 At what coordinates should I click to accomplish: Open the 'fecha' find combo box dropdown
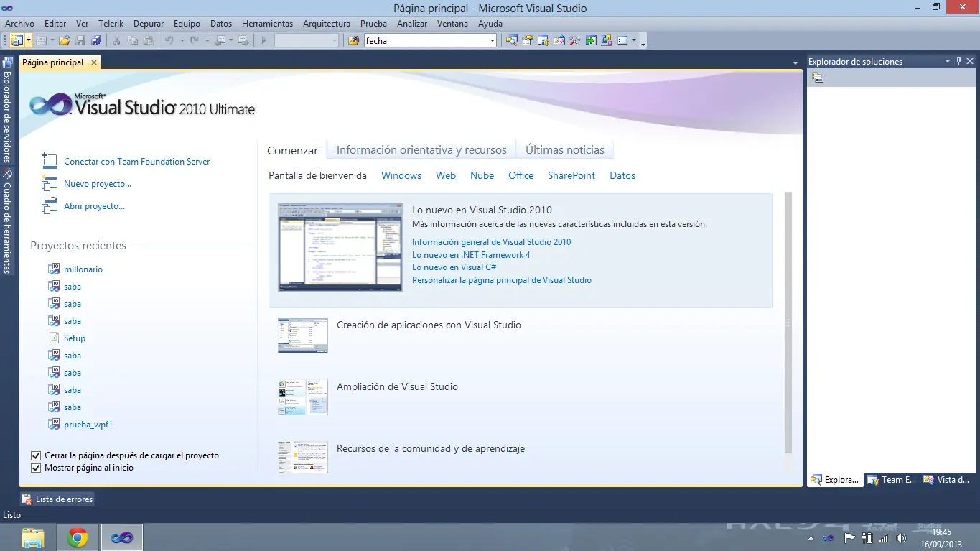(492, 41)
